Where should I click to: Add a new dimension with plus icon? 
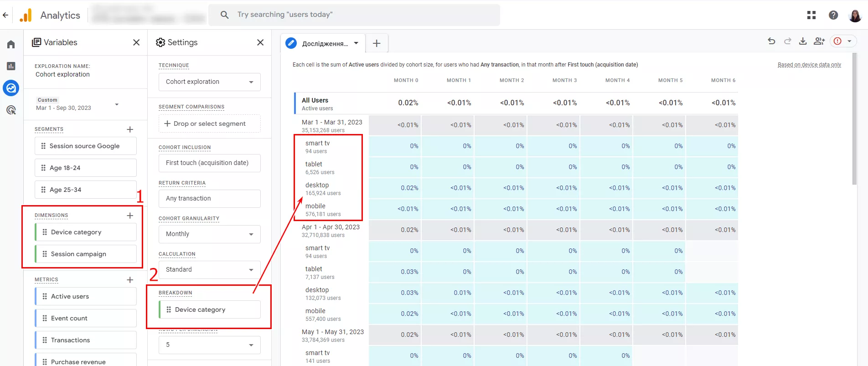click(130, 216)
